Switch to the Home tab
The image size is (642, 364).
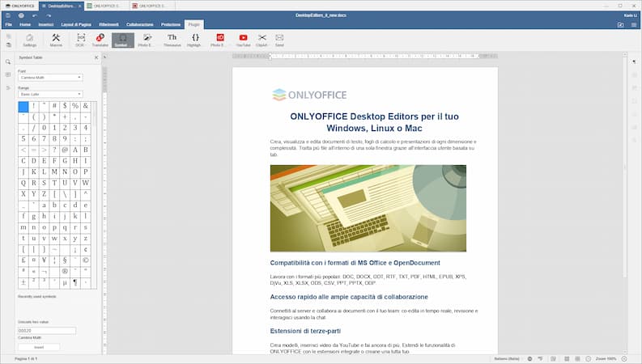(25, 24)
